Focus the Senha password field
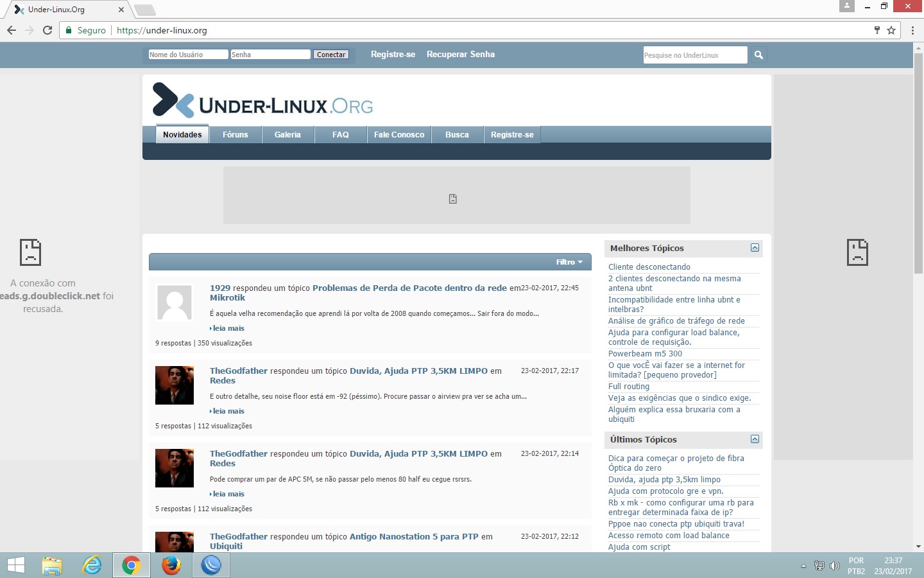 (270, 55)
